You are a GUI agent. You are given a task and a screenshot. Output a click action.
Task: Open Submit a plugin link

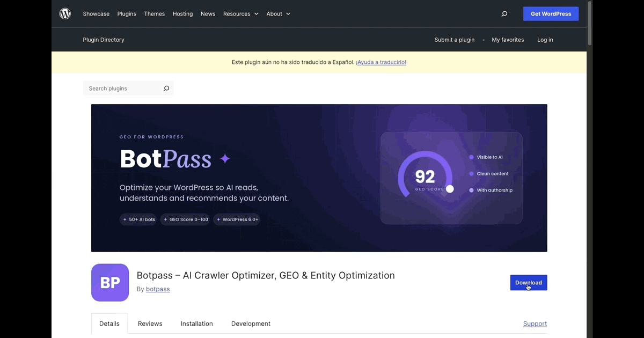[x=455, y=40]
